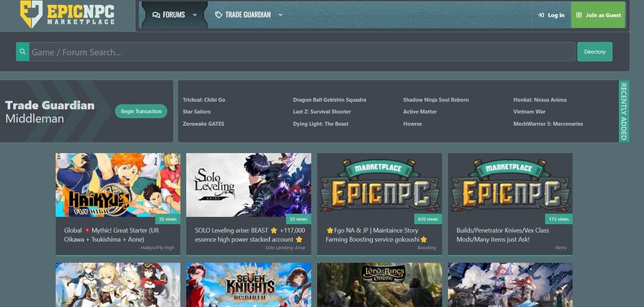644x307 pixels.
Task: Open the Solo Leveling listing thumbnail
Action: coord(248,185)
